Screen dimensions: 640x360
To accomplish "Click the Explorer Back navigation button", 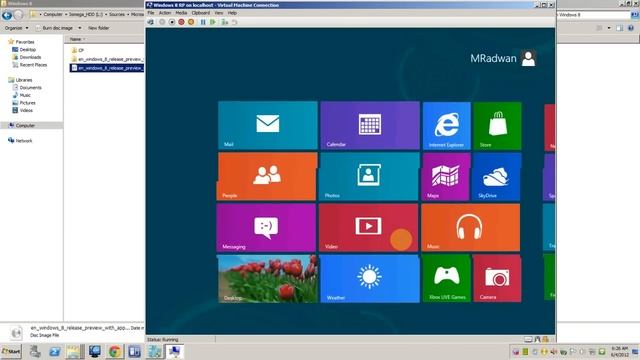I will click(x=7, y=15).
